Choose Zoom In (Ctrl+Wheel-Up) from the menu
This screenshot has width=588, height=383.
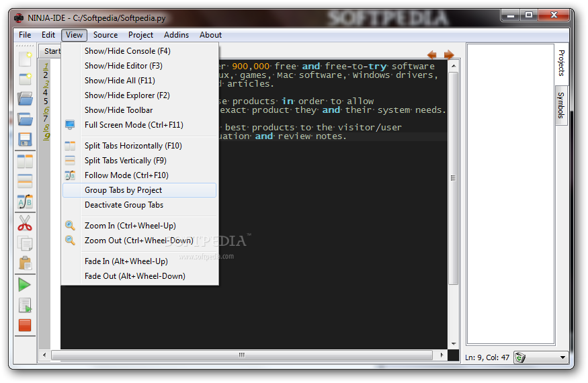(140, 226)
